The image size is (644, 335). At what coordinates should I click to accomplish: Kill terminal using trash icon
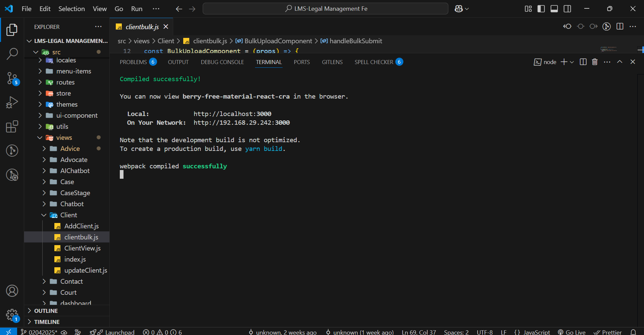[x=595, y=62]
